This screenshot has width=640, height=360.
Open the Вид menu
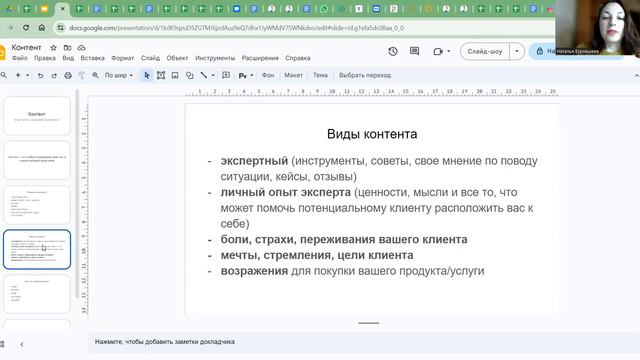coord(68,58)
